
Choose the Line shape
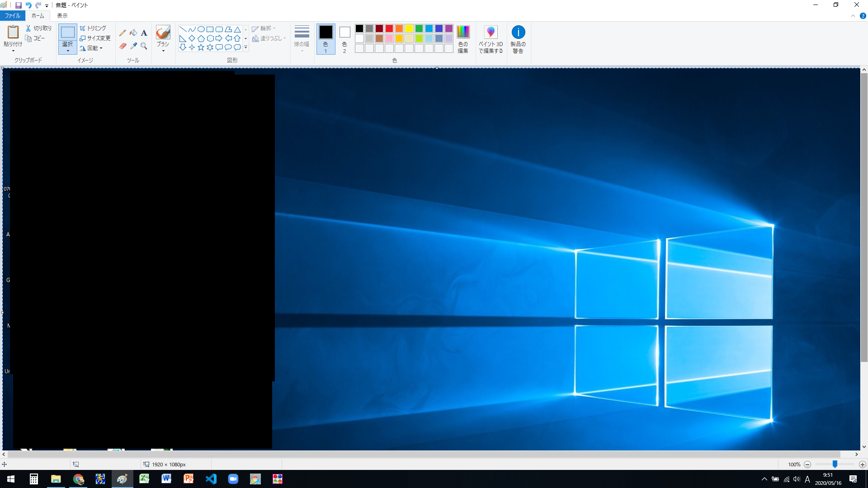click(183, 29)
